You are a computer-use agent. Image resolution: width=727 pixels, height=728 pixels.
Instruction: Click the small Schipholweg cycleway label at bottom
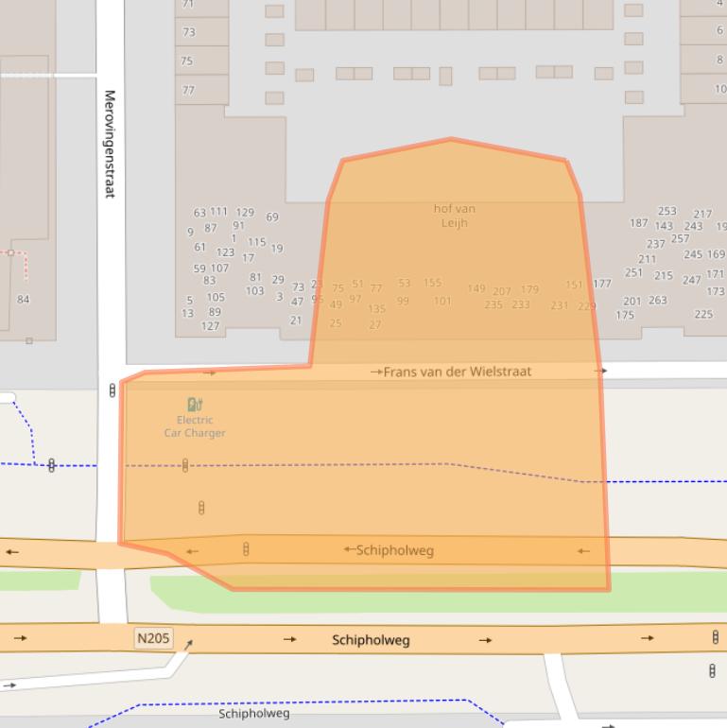pos(254,714)
